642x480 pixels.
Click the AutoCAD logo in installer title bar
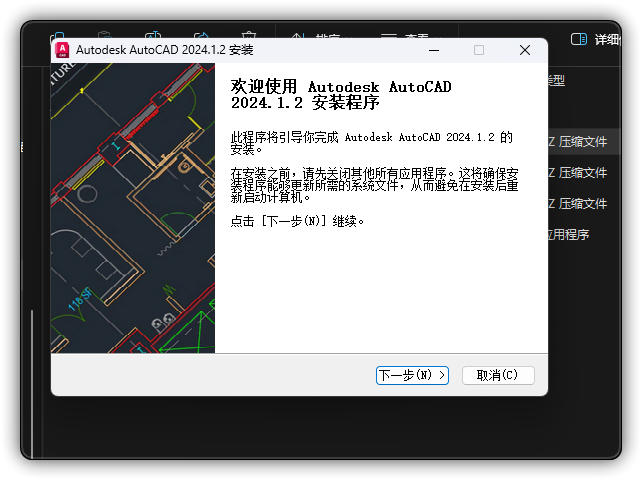pos(63,50)
